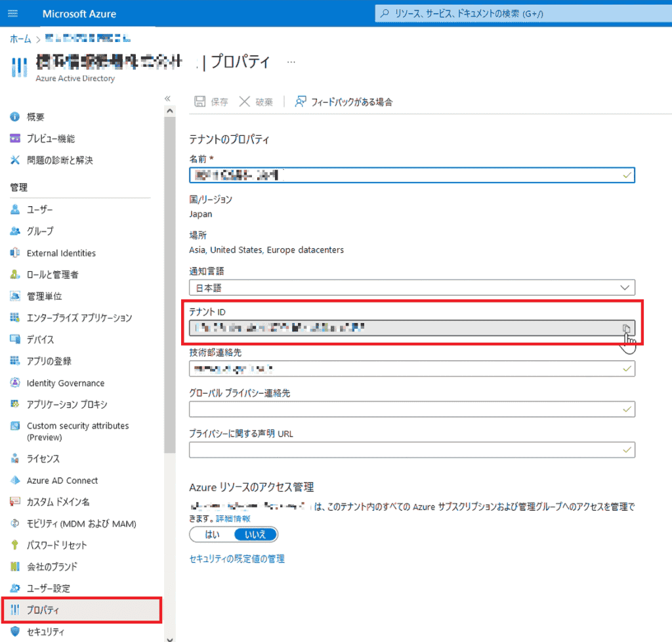
Task: Copy the テナント ID to clipboard
Action: [x=626, y=328]
